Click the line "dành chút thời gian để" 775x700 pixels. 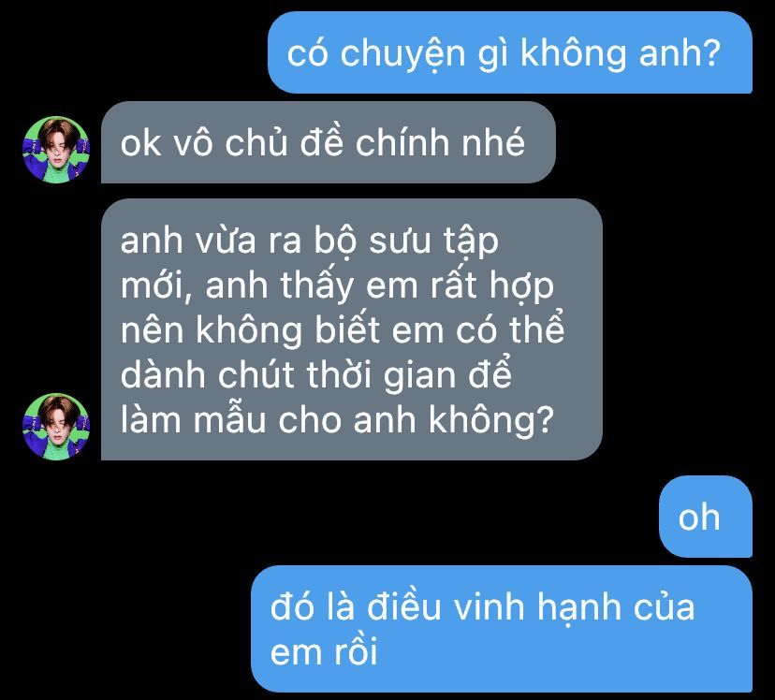click(315, 375)
